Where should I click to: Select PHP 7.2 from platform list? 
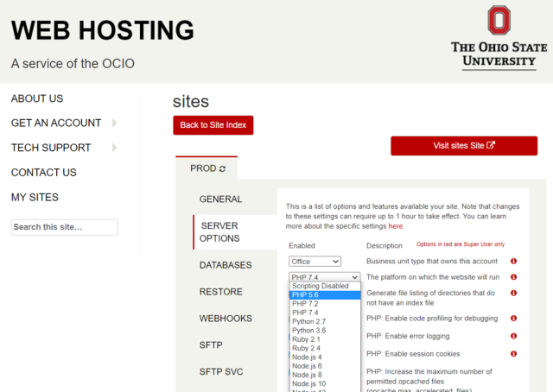click(x=325, y=304)
